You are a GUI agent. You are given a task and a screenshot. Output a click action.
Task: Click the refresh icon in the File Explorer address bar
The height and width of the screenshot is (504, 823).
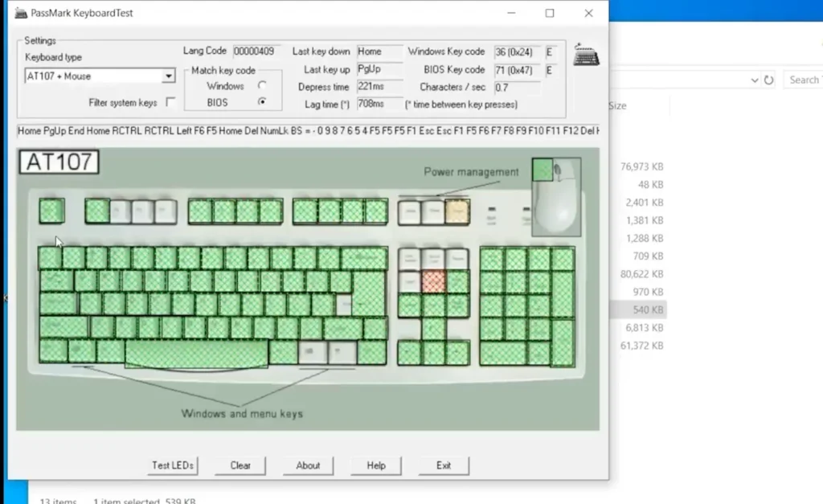click(768, 80)
